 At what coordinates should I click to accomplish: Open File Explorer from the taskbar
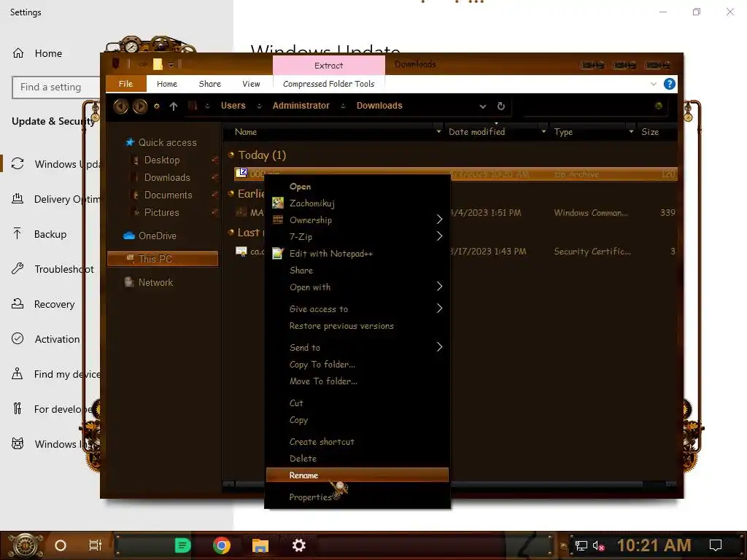[260, 545]
